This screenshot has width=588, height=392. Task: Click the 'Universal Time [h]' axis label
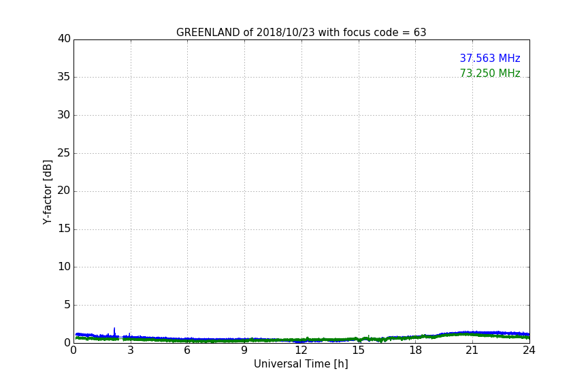click(301, 364)
